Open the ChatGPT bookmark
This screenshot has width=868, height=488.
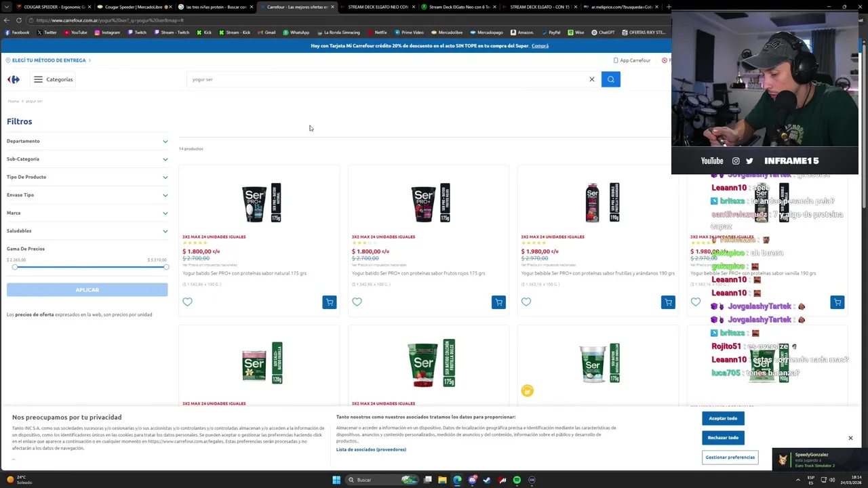(603, 33)
